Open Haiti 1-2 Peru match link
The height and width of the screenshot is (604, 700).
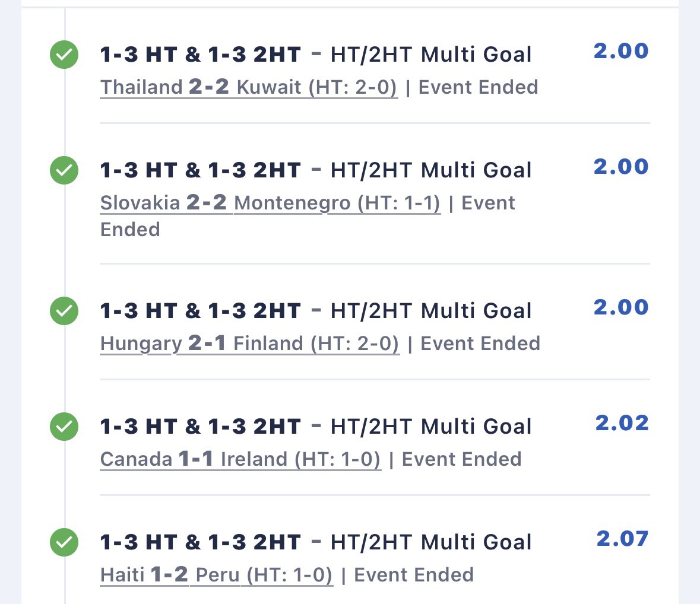pos(217,574)
